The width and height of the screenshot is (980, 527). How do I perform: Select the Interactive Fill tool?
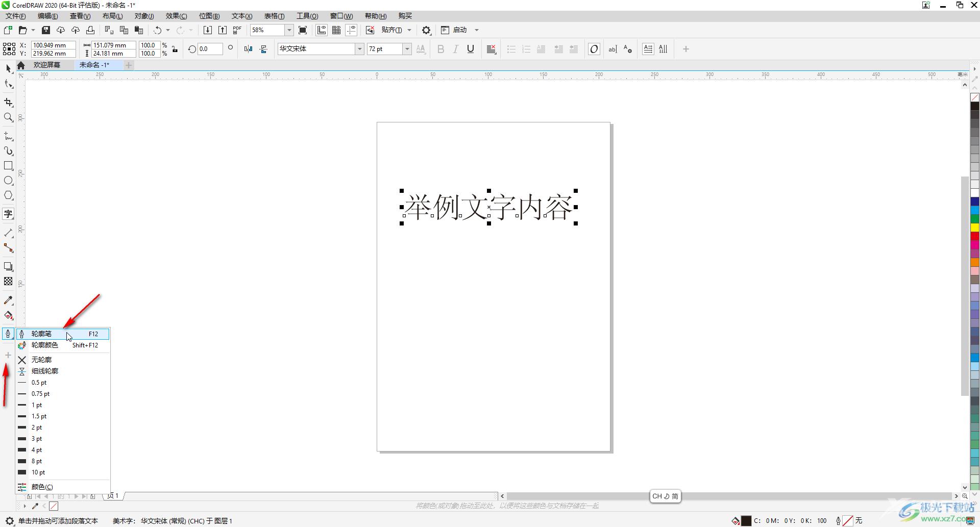tap(8, 315)
